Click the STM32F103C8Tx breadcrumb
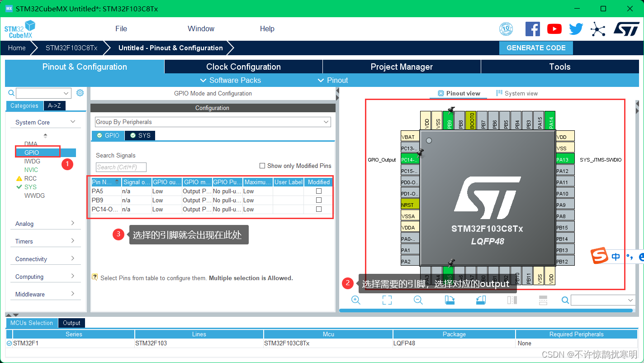This screenshot has width=644, height=363. click(71, 48)
